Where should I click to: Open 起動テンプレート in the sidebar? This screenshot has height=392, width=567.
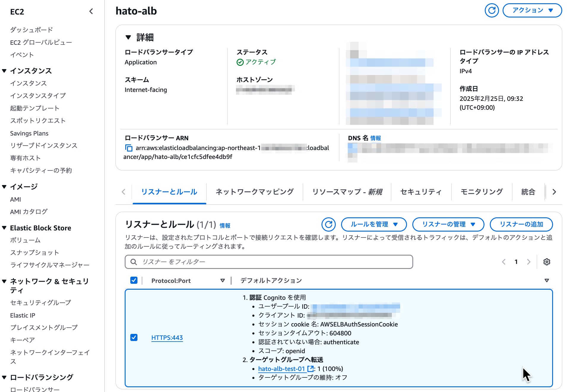click(35, 108)
